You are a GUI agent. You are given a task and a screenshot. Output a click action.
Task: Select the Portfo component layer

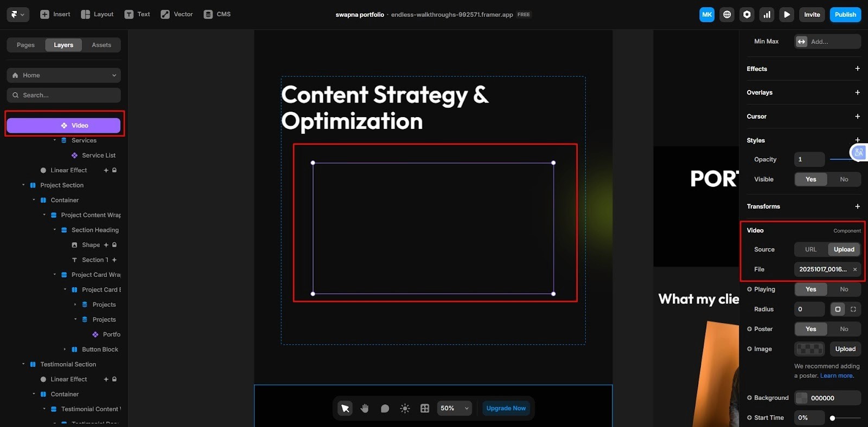point(106,334)
